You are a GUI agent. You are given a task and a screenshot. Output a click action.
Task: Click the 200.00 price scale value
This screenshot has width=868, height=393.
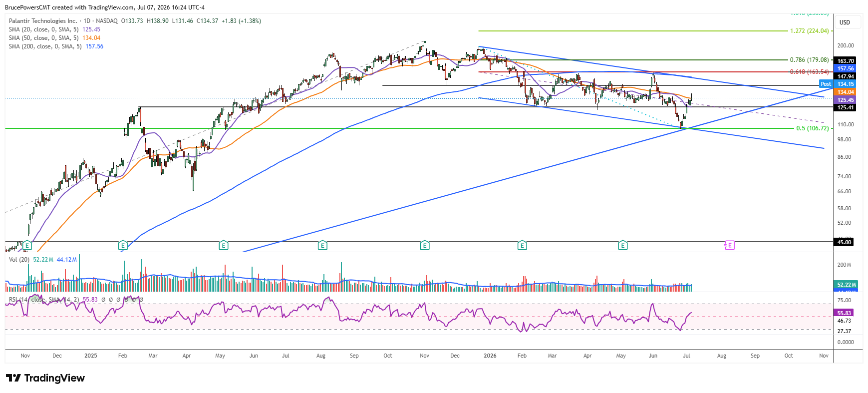tap(846, 45)
